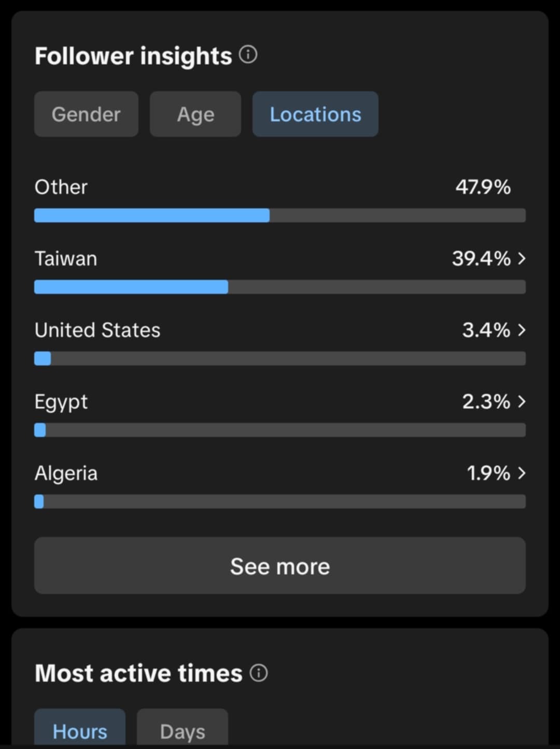This screenshot has height=749, width=560.
Task: Tap the United States country label
Action: pyautogui.click(x=97, y=330)
